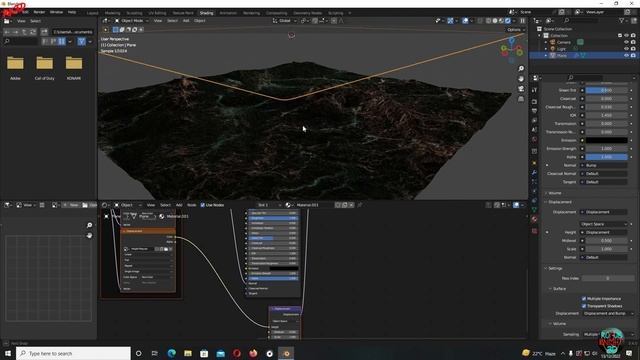Image resolution: width=640 pixels, height=360 pixels.
Task: Click the viewport pan hand icon
Action: 521,79
